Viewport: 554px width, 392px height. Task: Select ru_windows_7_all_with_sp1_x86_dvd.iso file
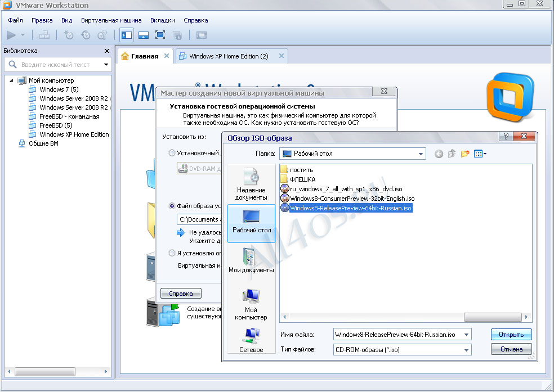click(x=342, y=189)
